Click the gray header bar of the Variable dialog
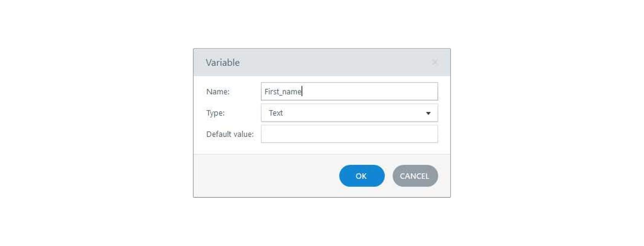 [x=322, y=62]
